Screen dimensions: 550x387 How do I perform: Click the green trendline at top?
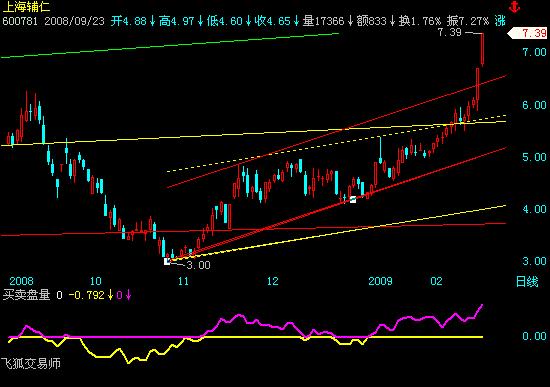coord(170,45)
